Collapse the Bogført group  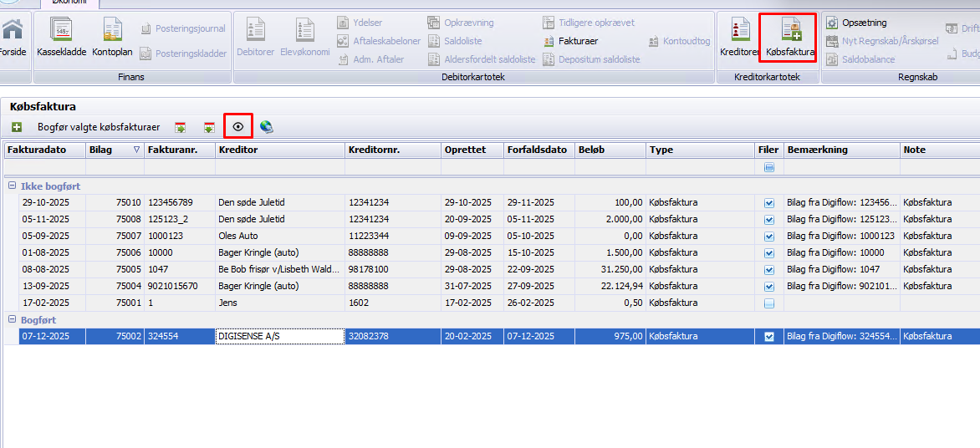(x=12, y=320)
